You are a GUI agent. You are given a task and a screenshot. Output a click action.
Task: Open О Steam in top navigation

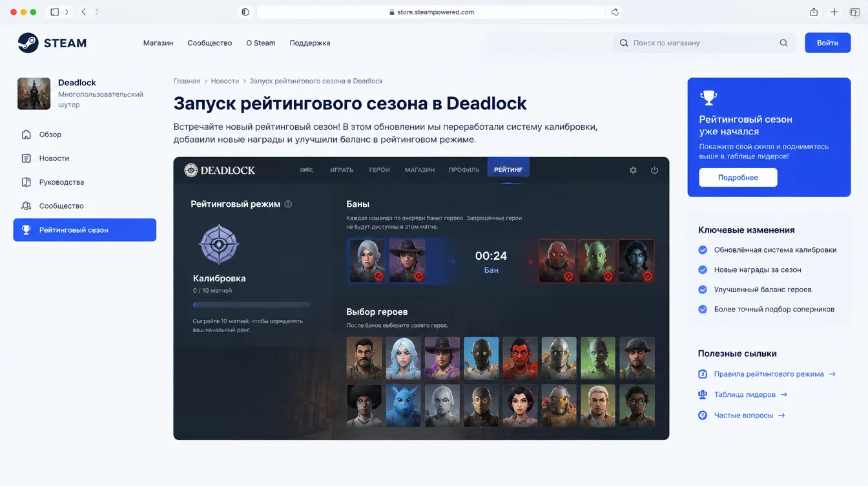[261, 43]
